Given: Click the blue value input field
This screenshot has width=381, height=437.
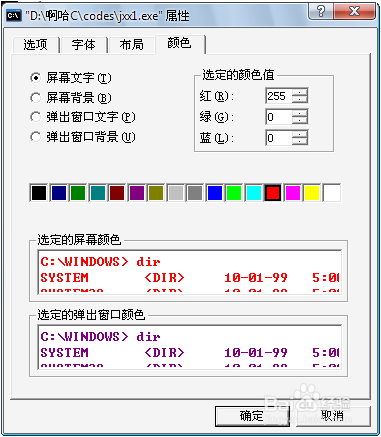Looking at the screenshot, I should pyautogui.click(x=279, y=137).
